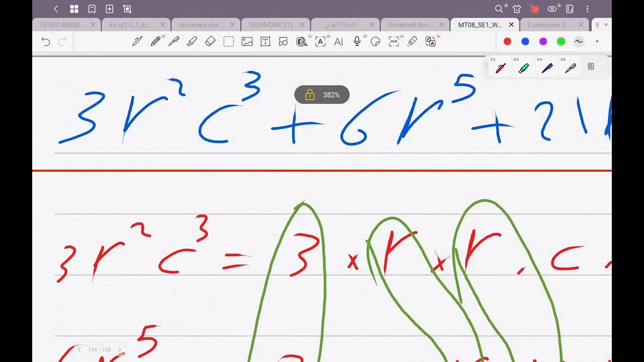644x362 pixels.
Task: Pick the highlighter tool
Action: pyautogui.click(x=192, y=42)
